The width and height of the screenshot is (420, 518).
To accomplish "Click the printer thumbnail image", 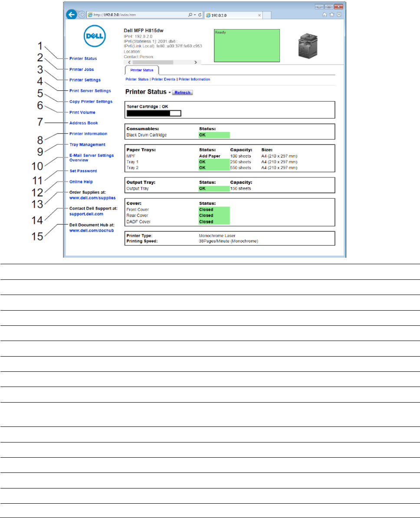I will [308, 46].
